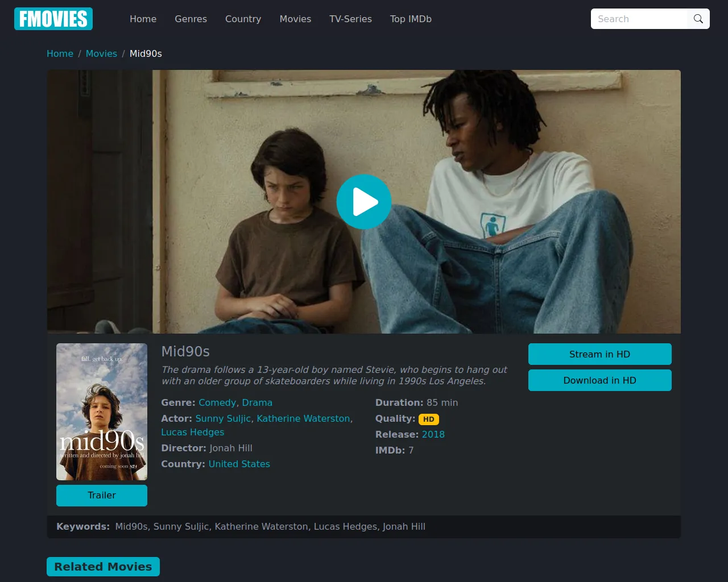Watch the Trailer
The width and height of the screenshot is (728, 582).
(102, 496)
